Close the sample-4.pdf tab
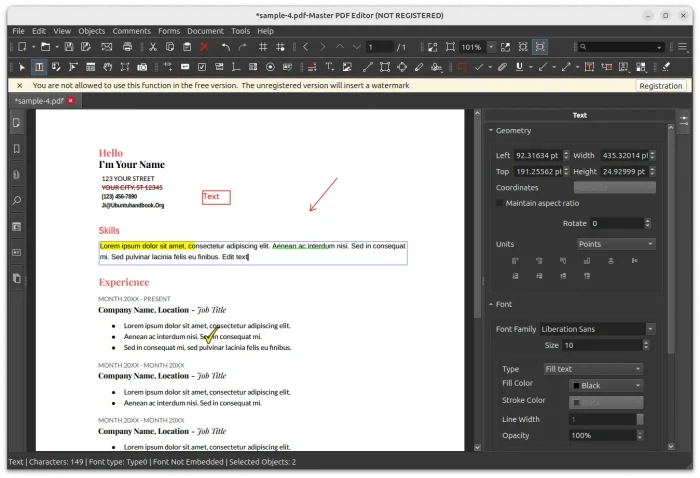 [x=71, y=101]
